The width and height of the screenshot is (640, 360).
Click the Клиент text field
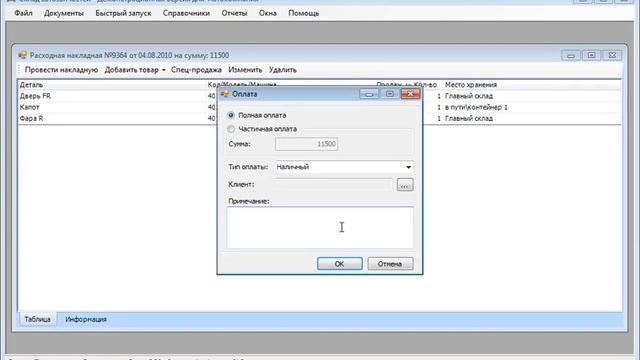334,184
